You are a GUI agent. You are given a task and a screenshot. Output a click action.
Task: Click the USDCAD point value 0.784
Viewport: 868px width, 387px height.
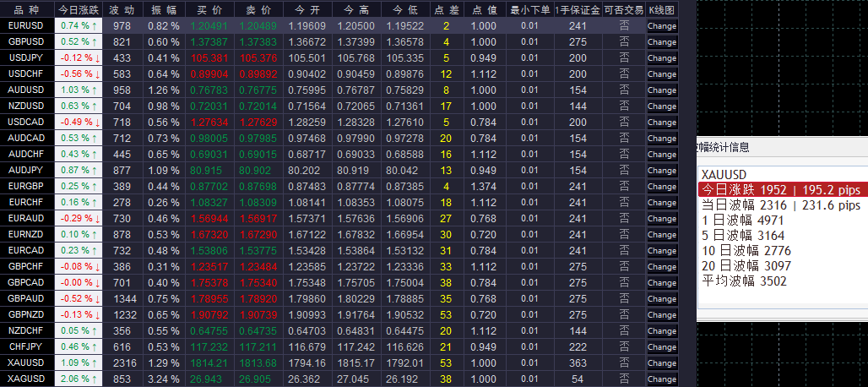tap(484, 122)
